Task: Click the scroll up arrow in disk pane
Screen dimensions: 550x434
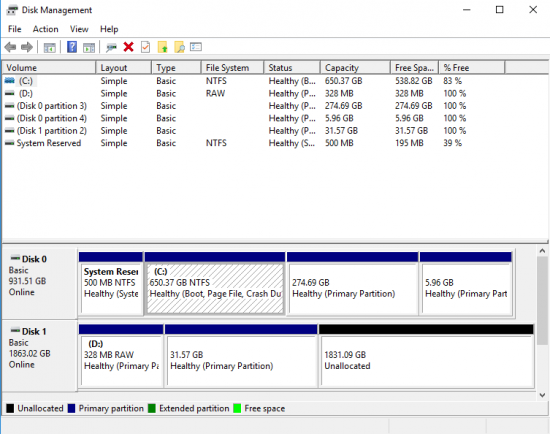Action: pos(542,251)
